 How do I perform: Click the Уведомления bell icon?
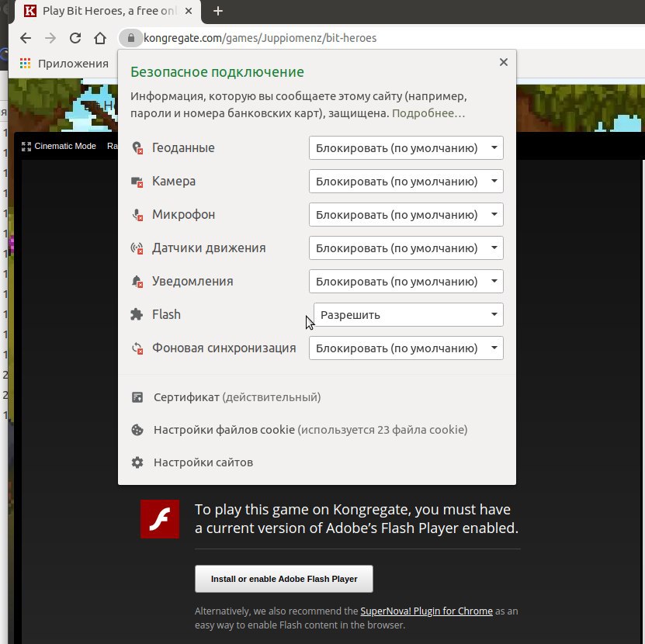pyautogui.click(x=137, y=282)
